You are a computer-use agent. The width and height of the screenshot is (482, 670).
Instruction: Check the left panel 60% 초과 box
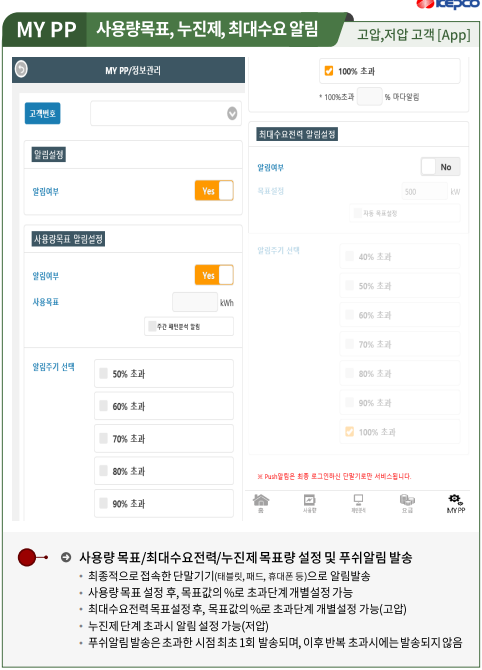point(103,406)
